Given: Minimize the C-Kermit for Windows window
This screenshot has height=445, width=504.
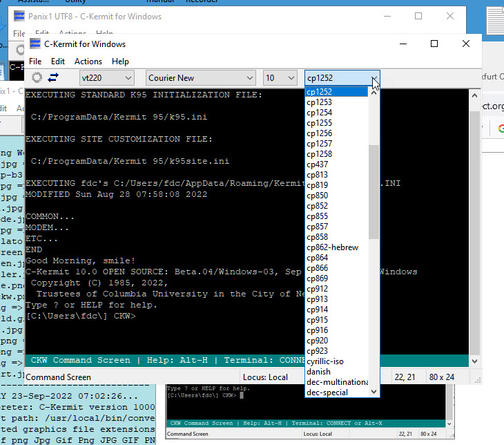Looking at the screenshot, I should [403, 44].
